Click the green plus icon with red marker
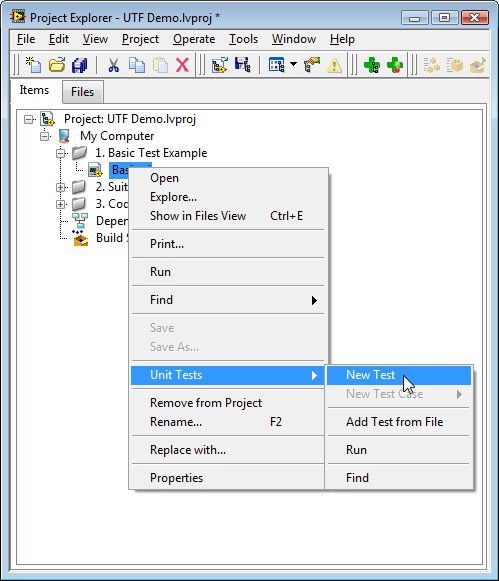The image size is (499, 581). (395, 65)
